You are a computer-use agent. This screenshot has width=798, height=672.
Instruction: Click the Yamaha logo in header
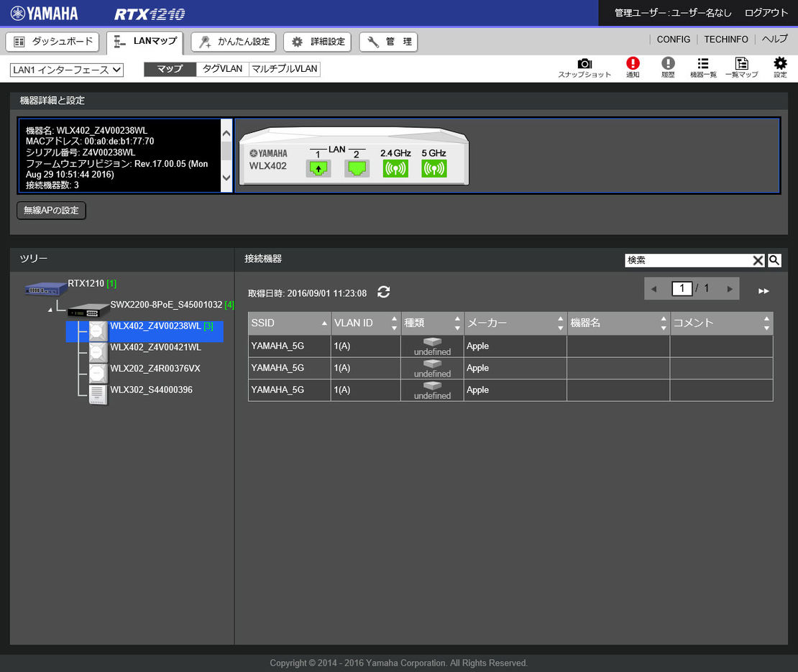point(45,13)
